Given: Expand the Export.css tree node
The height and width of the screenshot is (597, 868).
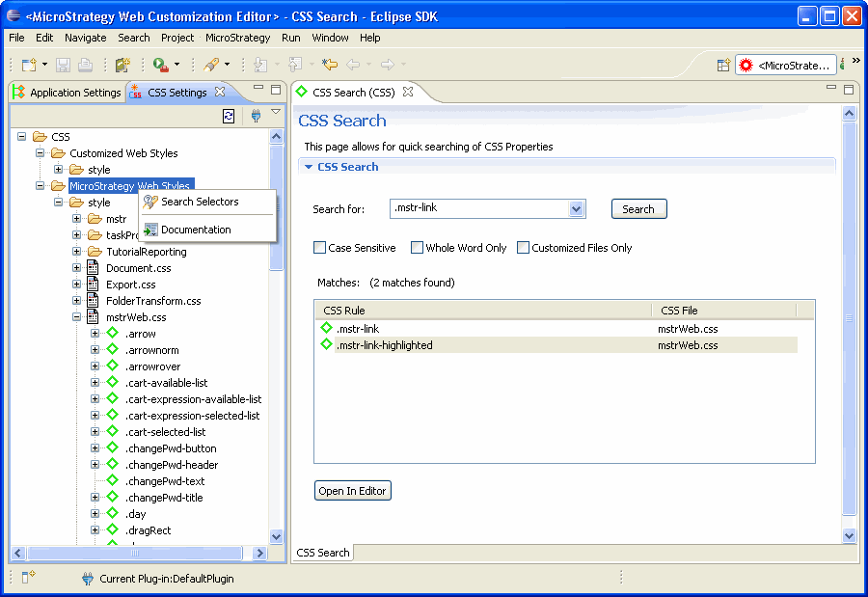Looking at the screenshot, I should pyautogui.click(x=76, y=285).
